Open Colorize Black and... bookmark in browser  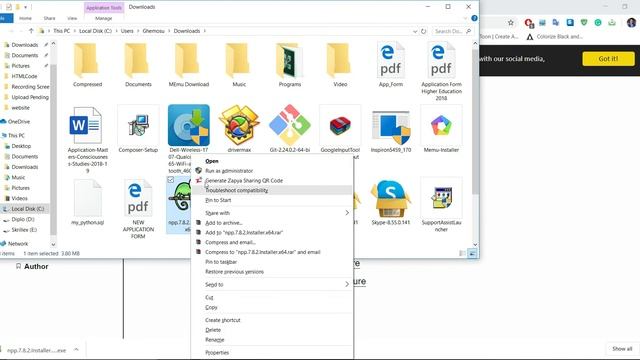[554, 37]
